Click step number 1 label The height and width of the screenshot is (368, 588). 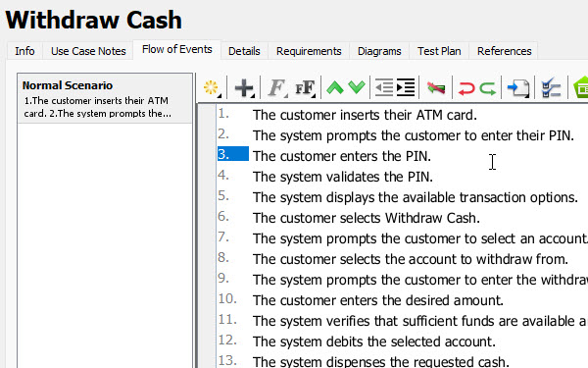223,113
